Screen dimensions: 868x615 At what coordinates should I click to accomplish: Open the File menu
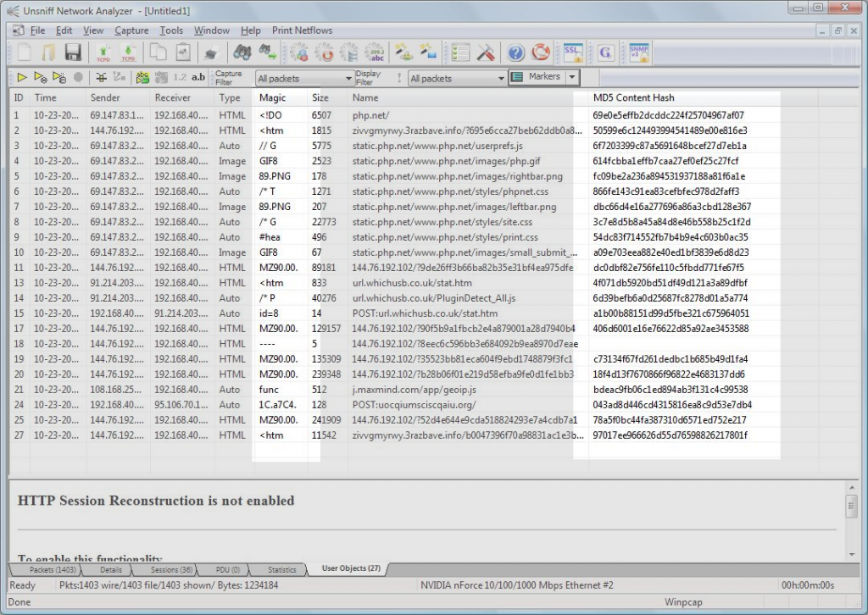pos(37,30)
